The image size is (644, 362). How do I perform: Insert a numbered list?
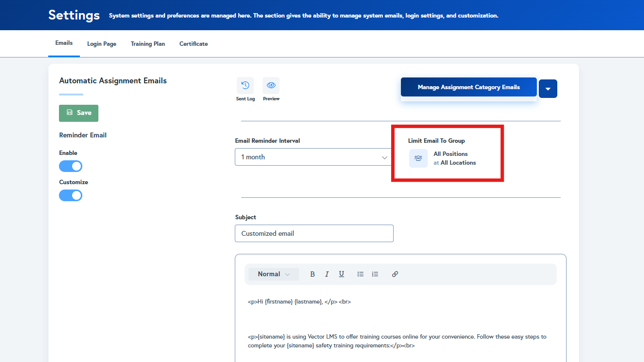pos(375,274)
